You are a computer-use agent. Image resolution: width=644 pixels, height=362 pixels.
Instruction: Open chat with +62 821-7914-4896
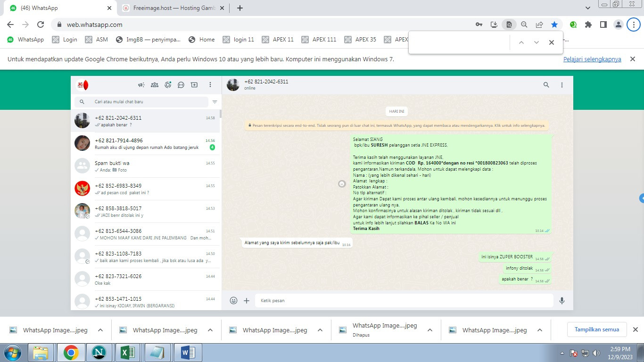point(145,144)
